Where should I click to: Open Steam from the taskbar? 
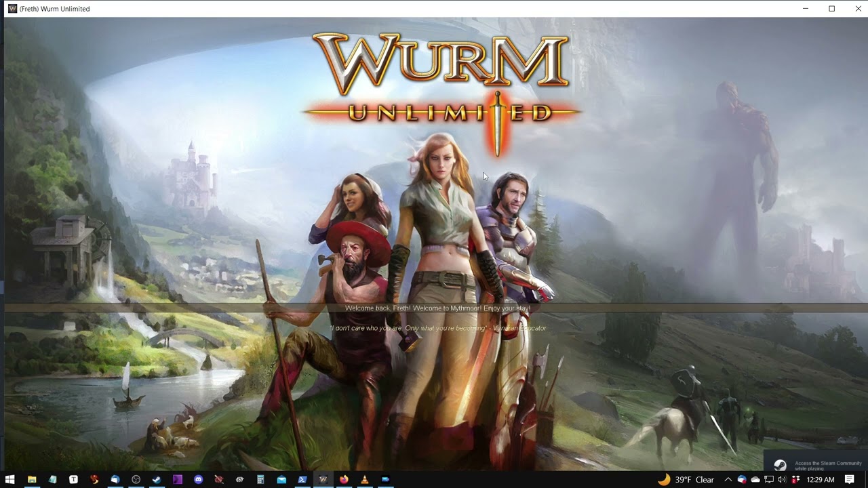157,479
